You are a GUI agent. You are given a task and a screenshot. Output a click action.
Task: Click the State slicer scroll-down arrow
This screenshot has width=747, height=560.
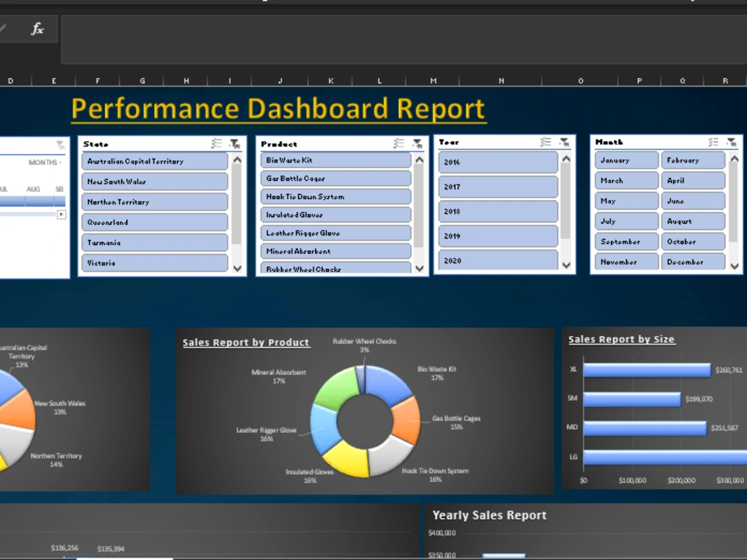coord(237,269)
